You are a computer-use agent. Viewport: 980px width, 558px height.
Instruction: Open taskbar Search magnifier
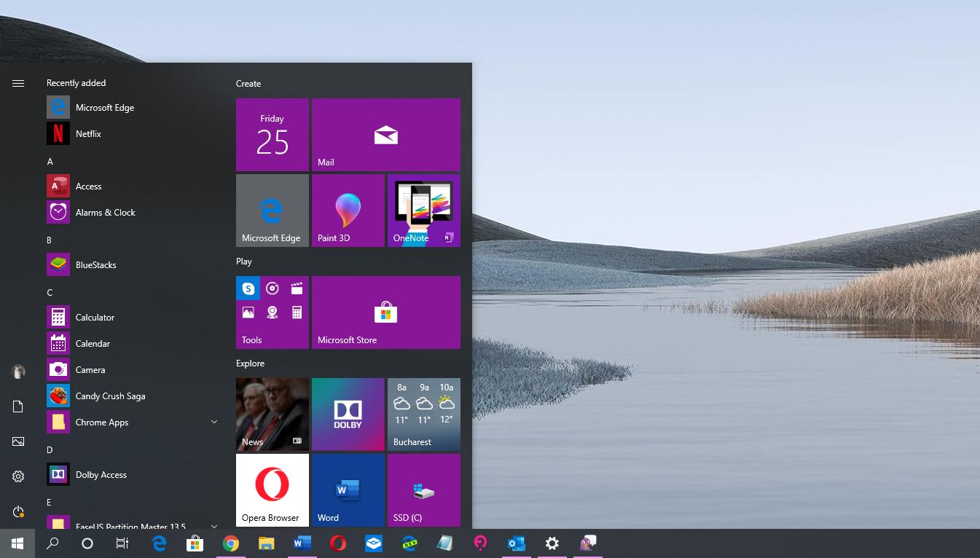point(52,543)
